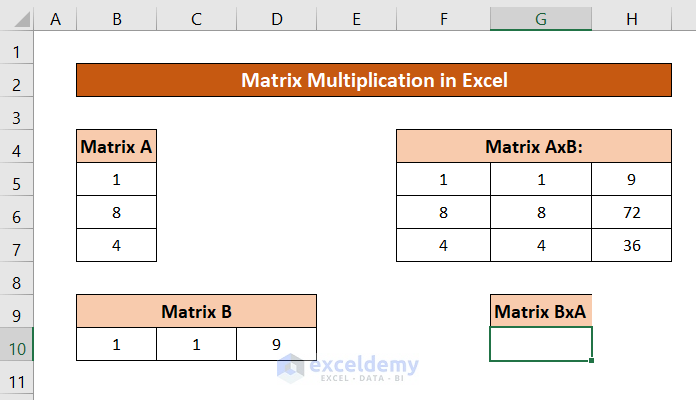This screenshot has height=400, width=696.
Task: Select row 11 header
Action: (x=17, y=382)
